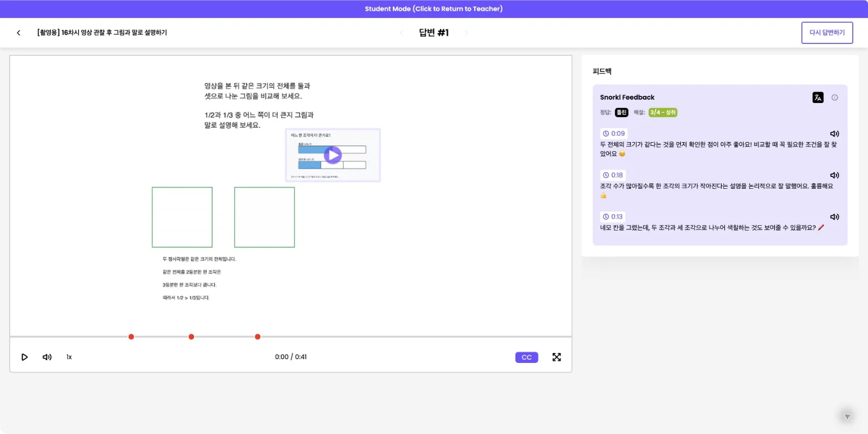
Task: Jump to the 0:09 feedback timestamp
Action: pos(614,133)
